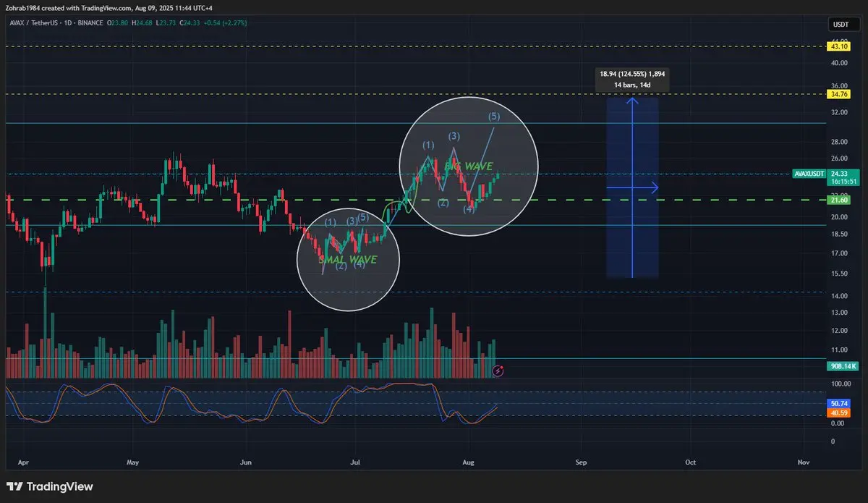Click the 32.00 price scale value

point(839,112)
